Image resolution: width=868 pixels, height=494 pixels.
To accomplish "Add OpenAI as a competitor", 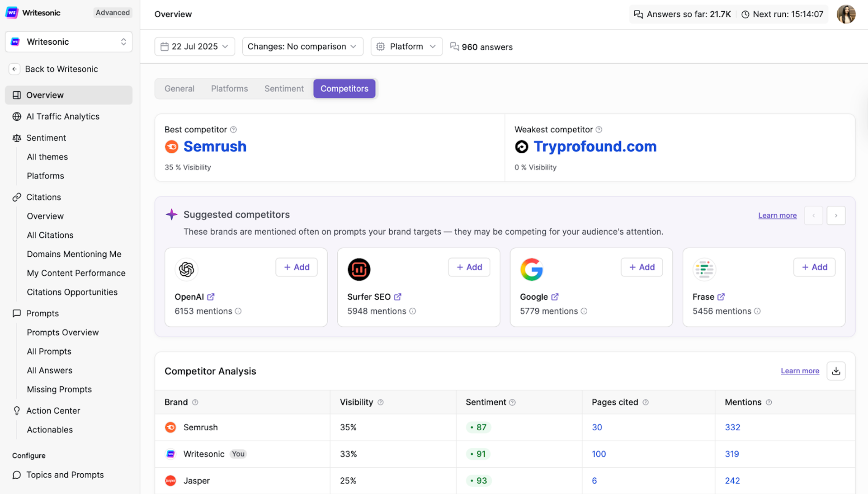I will click(297, 267).
